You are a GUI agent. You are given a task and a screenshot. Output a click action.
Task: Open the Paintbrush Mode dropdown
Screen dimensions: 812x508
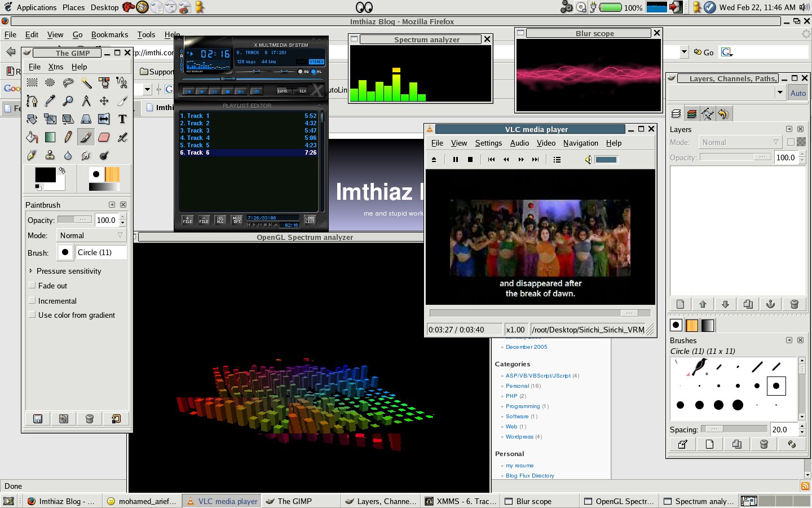pyautogui.click(x=91, y=235)
